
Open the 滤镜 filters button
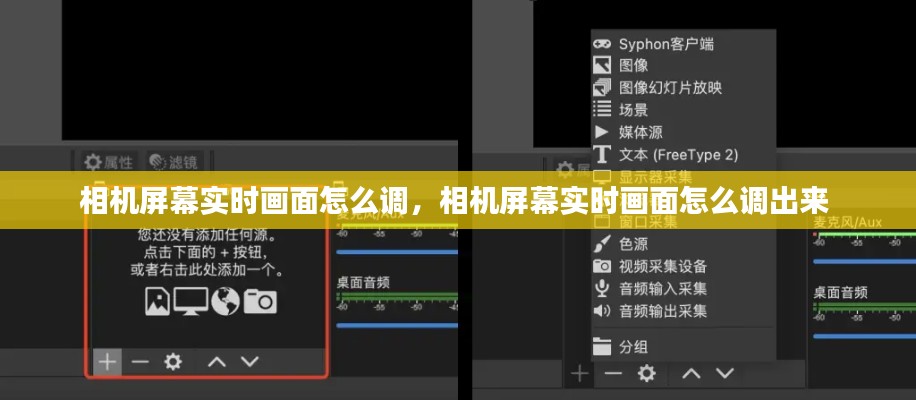173,162
